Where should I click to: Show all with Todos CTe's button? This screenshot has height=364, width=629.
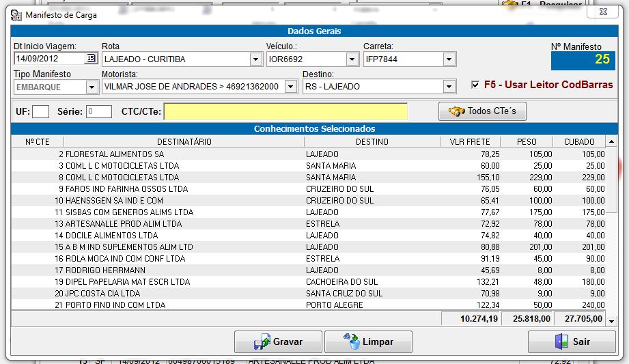click(x=482, y=111)
